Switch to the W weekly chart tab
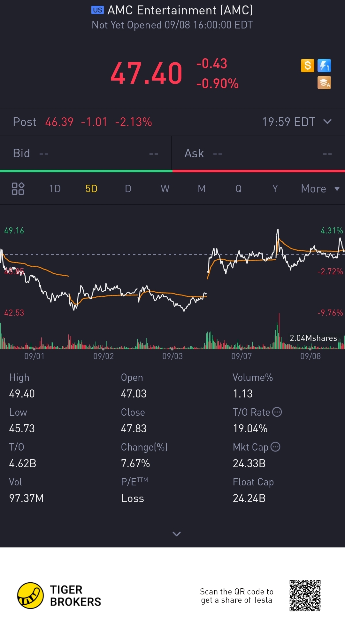This screenshot has width=345, height=644. click(165, 189)
